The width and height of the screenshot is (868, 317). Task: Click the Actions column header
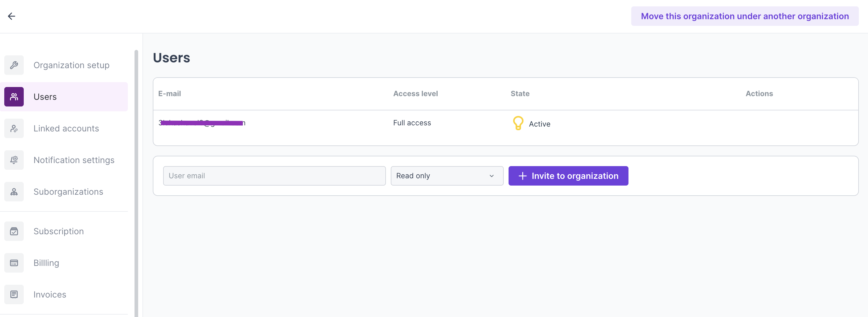(759, 94)
